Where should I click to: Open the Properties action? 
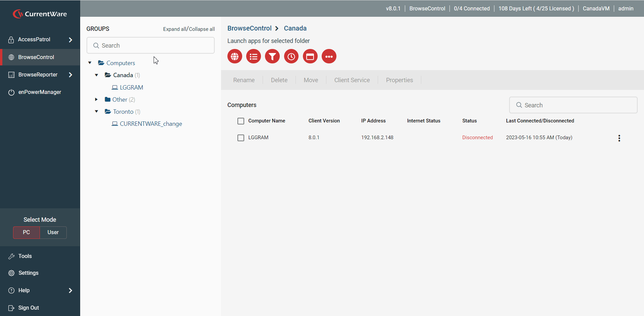[x=399, y=80]
